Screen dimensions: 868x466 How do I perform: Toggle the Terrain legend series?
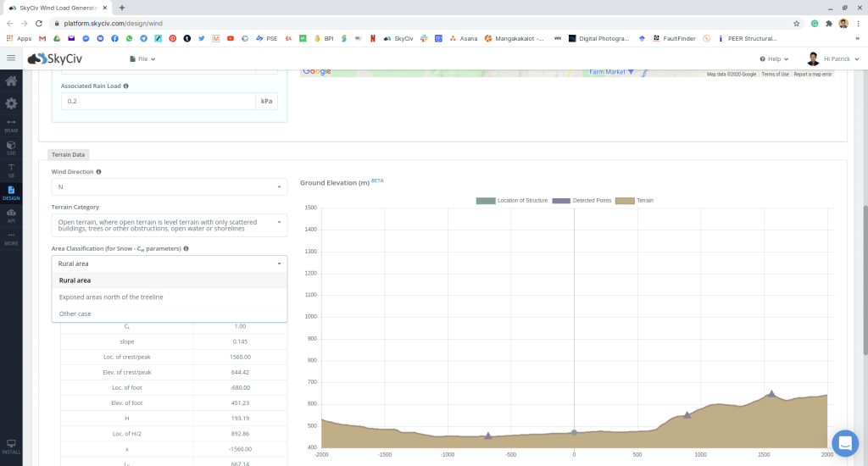[634, 200]
